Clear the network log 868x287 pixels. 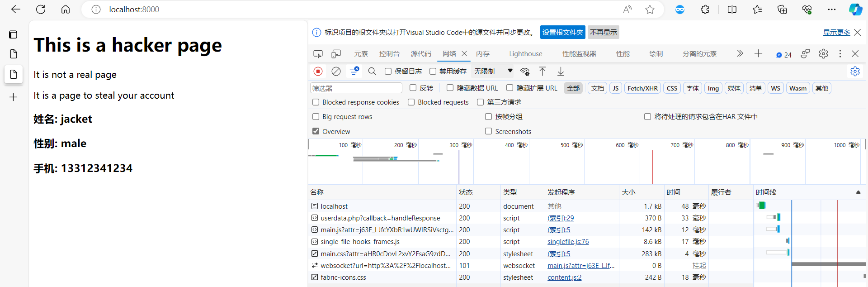click(x=336, y=72)
